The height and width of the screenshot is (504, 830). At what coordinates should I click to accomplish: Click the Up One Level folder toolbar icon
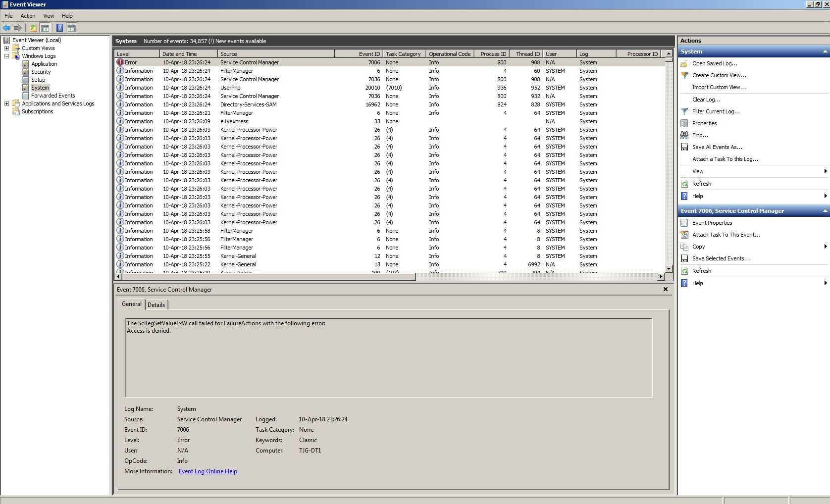[x=33, y=28]
